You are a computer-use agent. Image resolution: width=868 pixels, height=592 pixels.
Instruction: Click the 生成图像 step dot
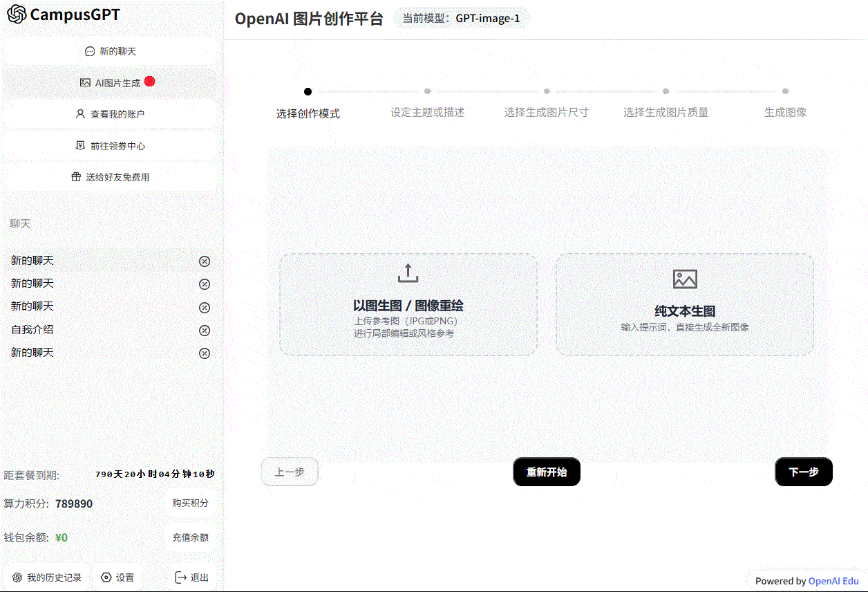pos(785,91)
